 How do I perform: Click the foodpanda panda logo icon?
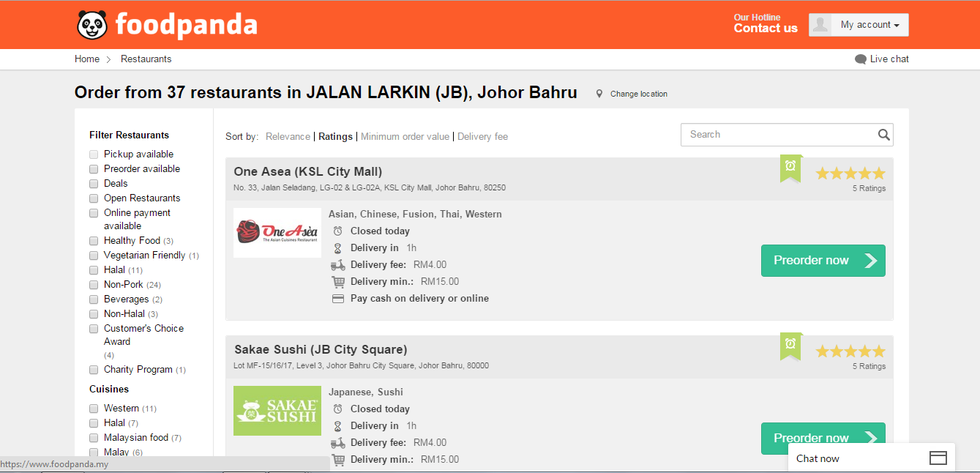pos(92,25)
